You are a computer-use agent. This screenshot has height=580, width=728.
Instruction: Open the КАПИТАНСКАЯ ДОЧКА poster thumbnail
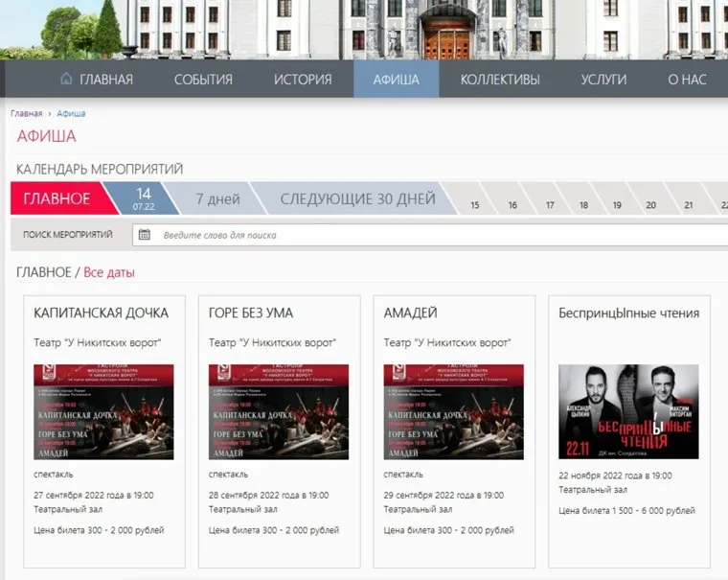tap(103, 411)
